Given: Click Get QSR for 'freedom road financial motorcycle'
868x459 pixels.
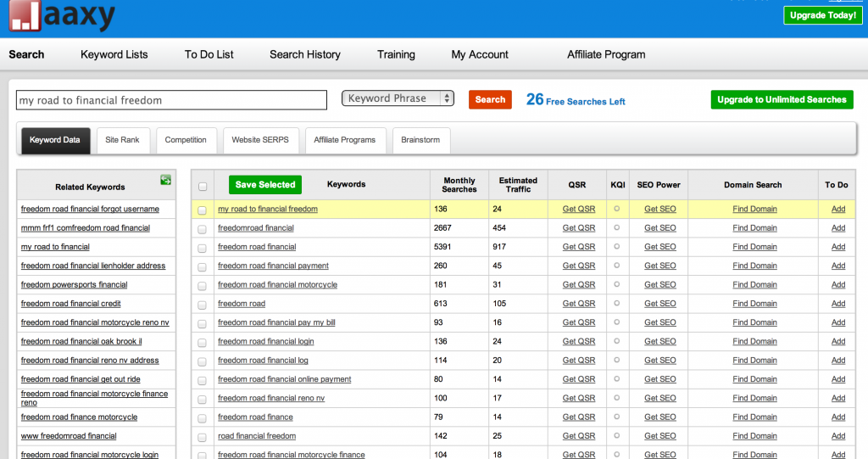Looking at the screenshot, I should [x=579, y=285].
